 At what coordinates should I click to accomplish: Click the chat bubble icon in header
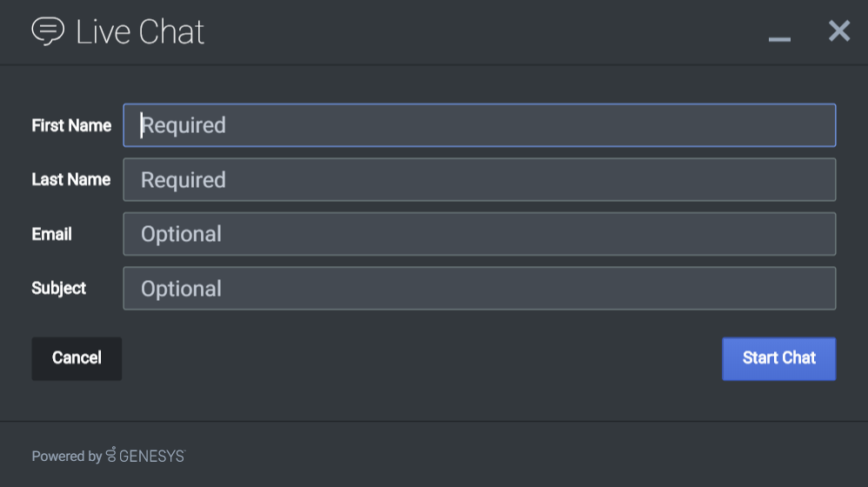tap(48, 31)
